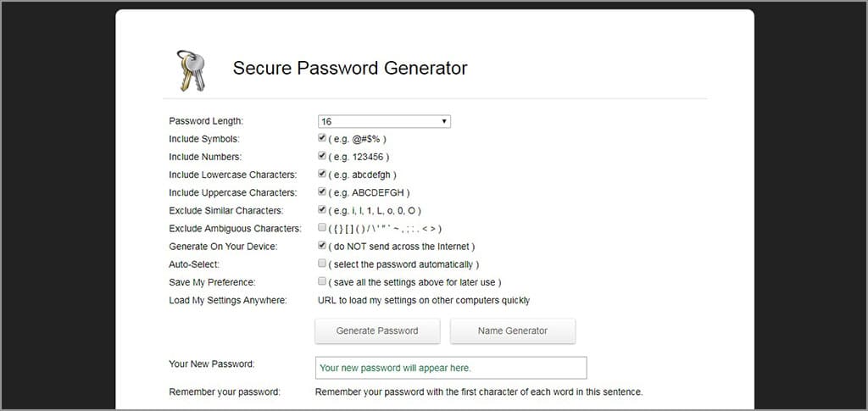Enable Exclude Ambiguous Characters checkbox
This screenshot has width=868, height=411.
coord(322,228)
